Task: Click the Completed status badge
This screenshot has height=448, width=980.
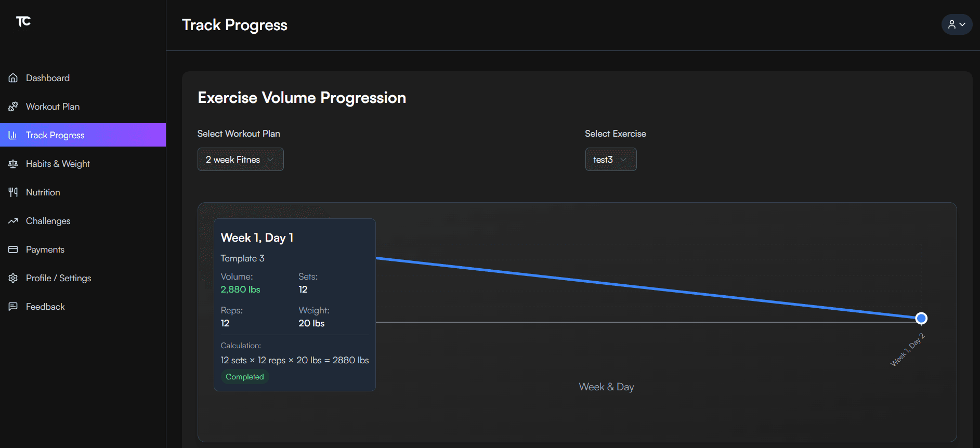Action: coord(244,376)
